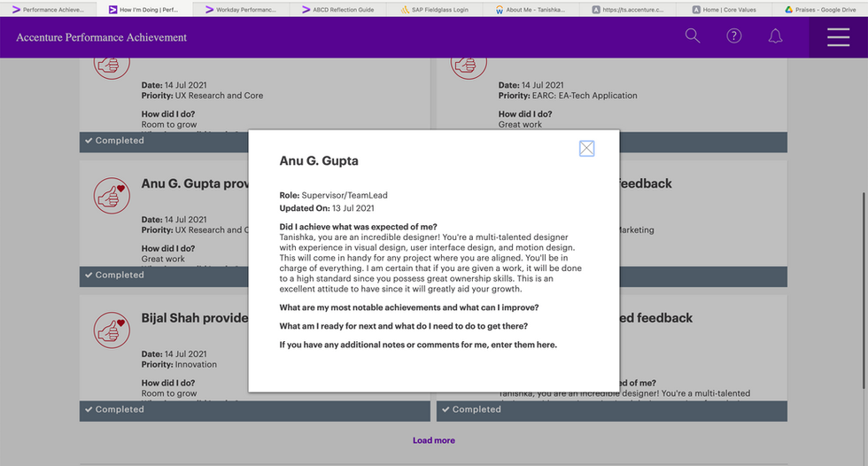Switch to the About Me - Tanishka tab
Viewport: 868px width, 466px height.
pyautogui.click(x=531, y=10)
